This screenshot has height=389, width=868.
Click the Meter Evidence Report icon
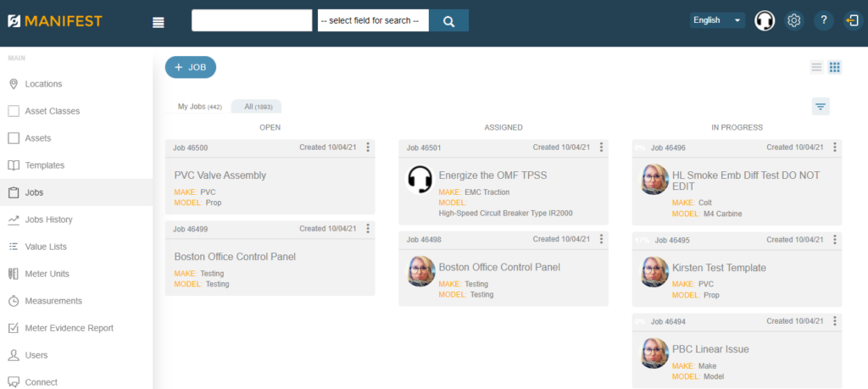pos(14,328)
